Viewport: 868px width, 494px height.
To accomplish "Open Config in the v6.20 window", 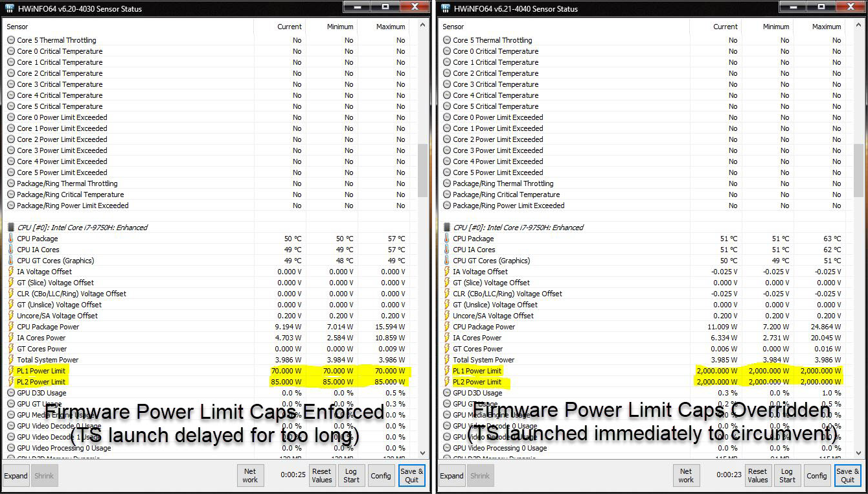I will (x=381, y=475).
